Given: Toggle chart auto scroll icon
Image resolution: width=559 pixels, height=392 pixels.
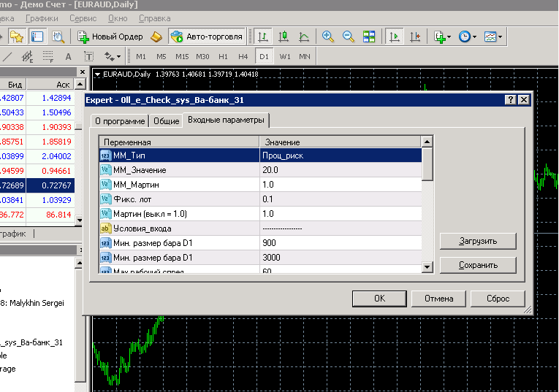Looking at the screenshot, I should coord(395,36).
